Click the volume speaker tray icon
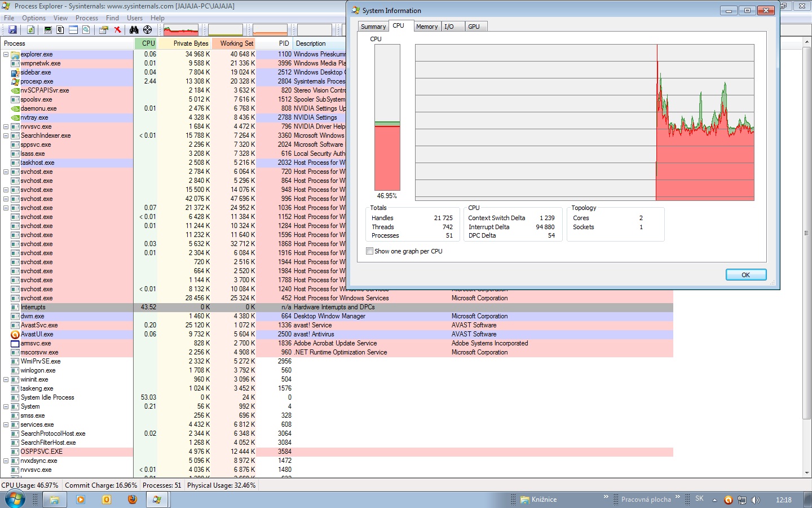Image resolution: width=812 pixels, height=508 pixels. pyautogui.click(x=756, y=500)
